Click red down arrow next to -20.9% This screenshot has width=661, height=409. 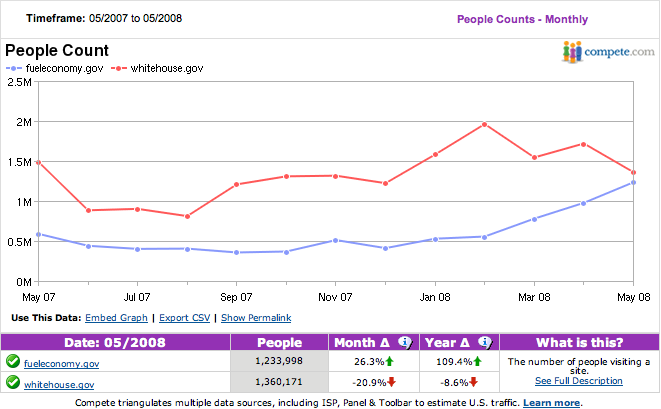[392, 382]
